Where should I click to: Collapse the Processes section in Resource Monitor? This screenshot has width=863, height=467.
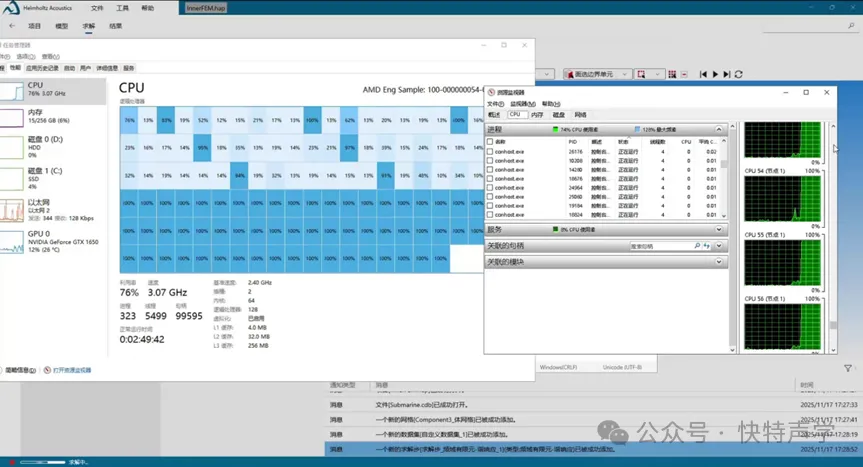pyautogui.click(x=718, y=130)
